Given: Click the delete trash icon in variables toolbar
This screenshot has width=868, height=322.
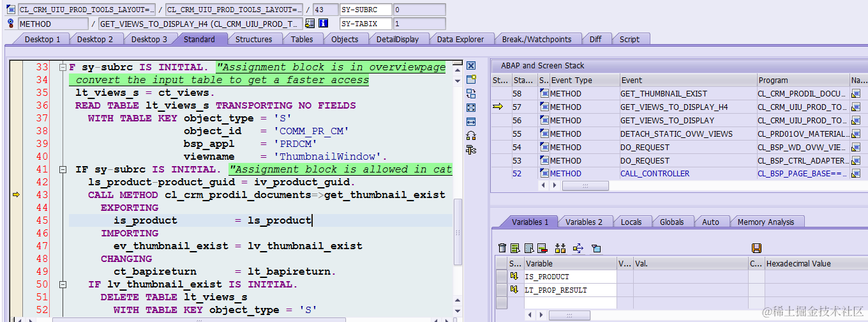Looking at the screenshot, I should [502, 248].
